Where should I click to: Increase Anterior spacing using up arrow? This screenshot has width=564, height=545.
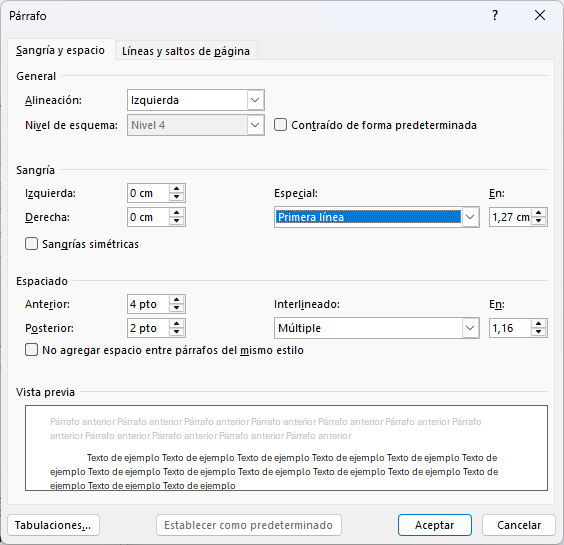pyautogui.click(x=176, y=300)
